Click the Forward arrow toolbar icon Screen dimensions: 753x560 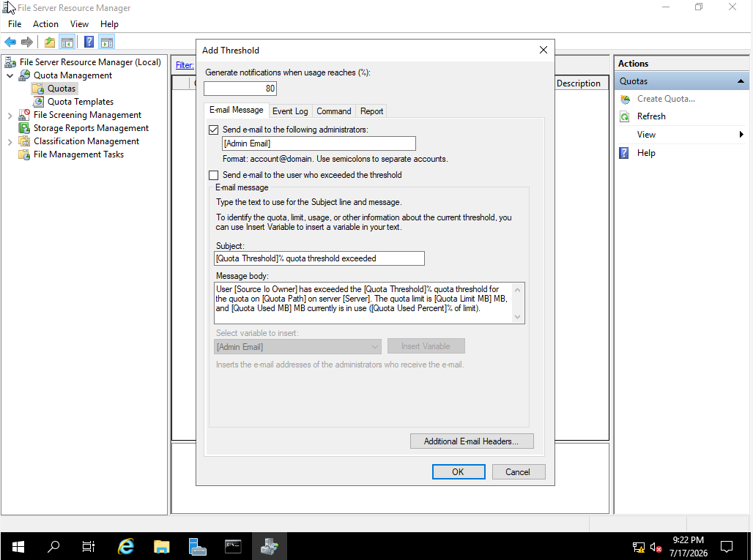click(27, 42)
